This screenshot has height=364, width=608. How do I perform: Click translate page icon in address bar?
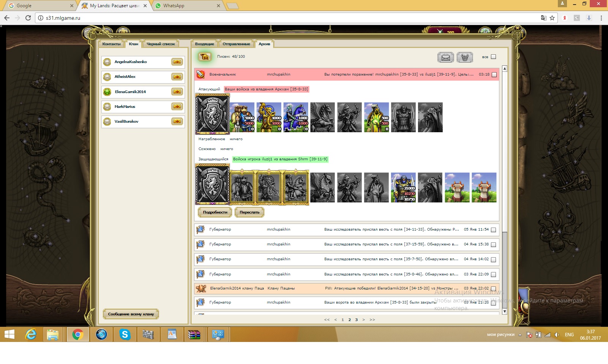click(x=543, y=18)
